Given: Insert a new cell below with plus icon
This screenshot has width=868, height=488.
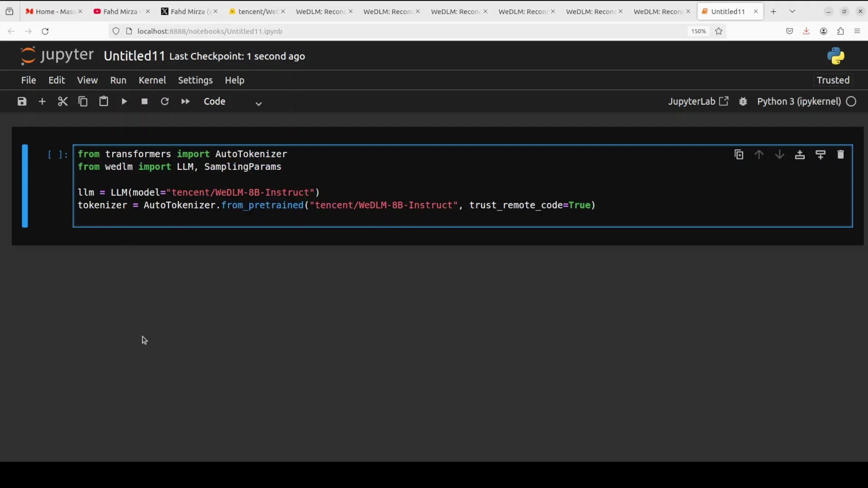Looking at the screenshot, I should click(x=42, y=101).
